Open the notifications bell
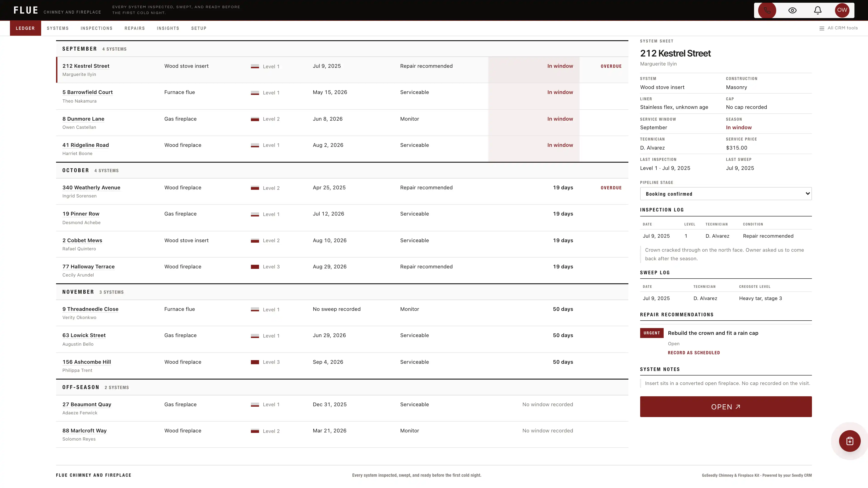Screen dimensions: 868x488 tap(818, 10)
